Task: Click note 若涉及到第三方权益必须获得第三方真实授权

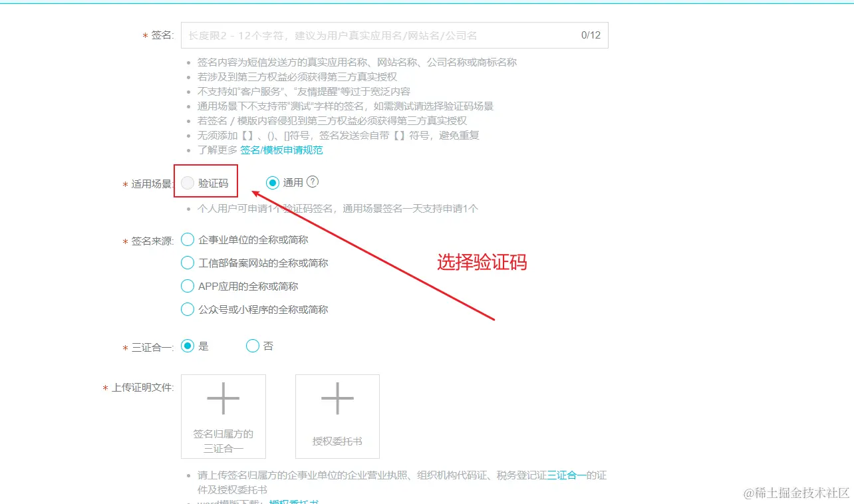Action: [x=297, y=77]
